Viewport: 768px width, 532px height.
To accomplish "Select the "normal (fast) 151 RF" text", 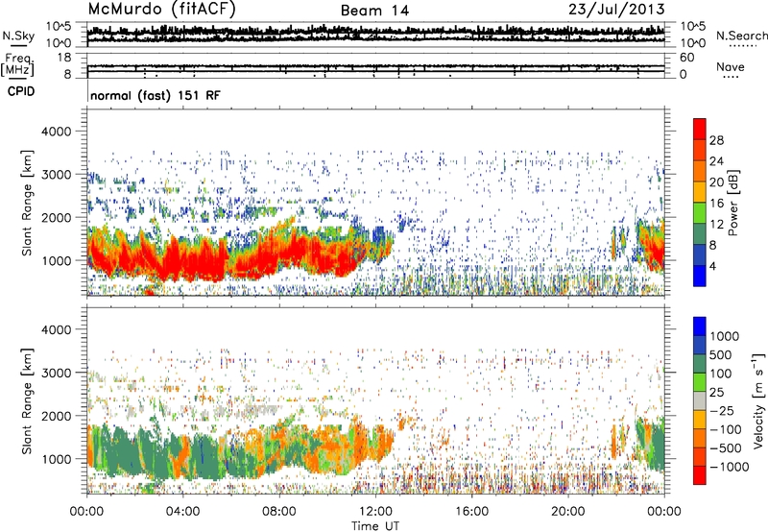I will click(x=156, y=95).
